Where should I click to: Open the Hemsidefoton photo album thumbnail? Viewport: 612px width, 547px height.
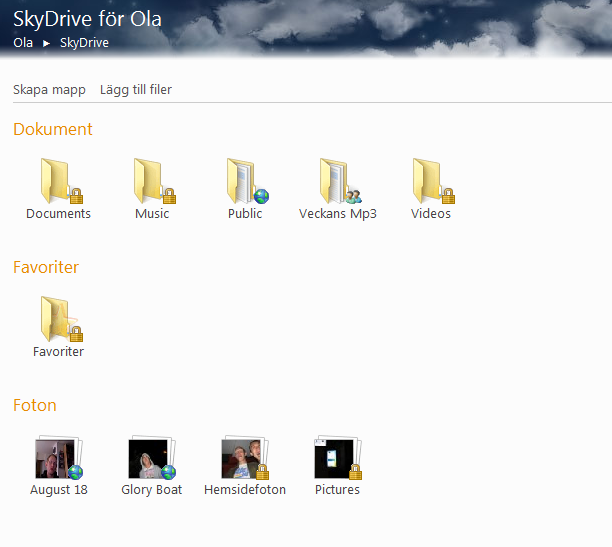245,458
